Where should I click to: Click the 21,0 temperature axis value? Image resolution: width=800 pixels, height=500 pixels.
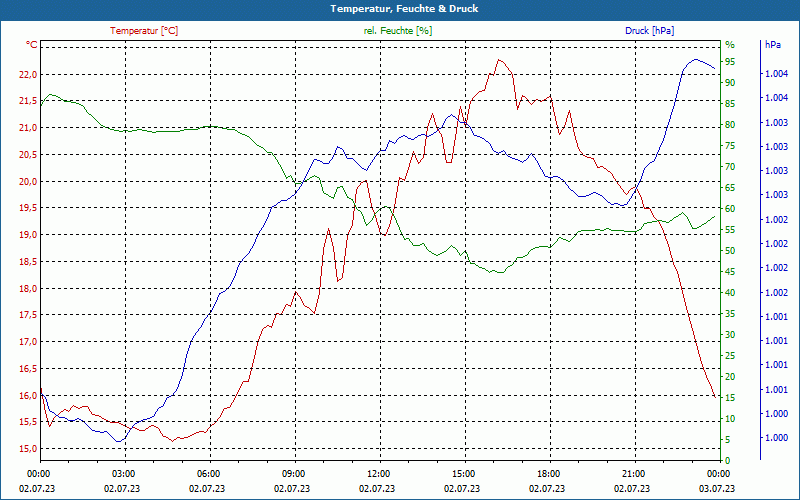click(x=29, y=128)
